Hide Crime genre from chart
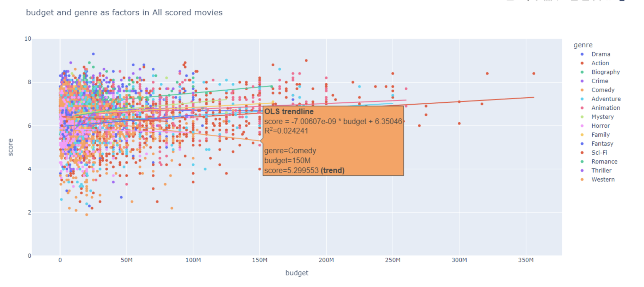Screen dimensions: 644x287 599,81
